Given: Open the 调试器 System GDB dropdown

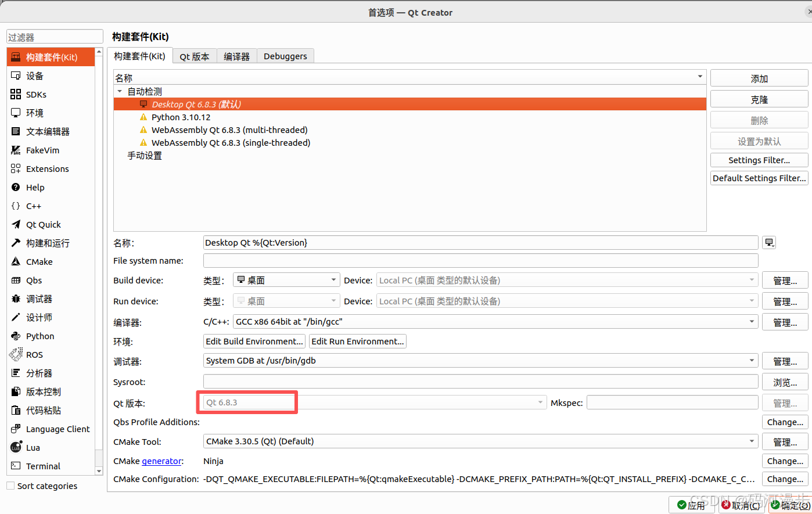Looking at the screenshot, I should coord(481,361).
